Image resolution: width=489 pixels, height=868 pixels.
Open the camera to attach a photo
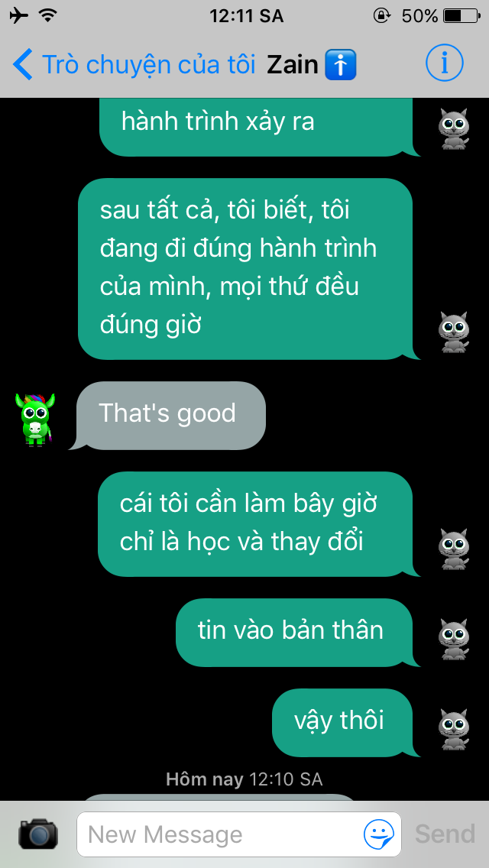(x=38, y=834)
